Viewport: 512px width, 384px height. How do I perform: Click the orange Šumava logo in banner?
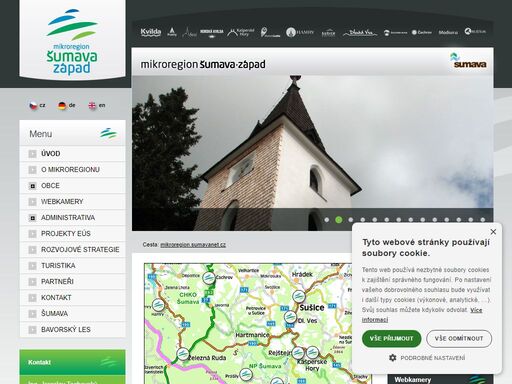click(468, 61)
